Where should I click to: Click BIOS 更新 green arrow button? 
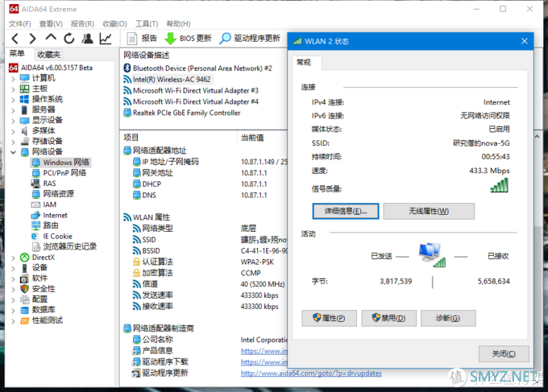pos(188,39)
